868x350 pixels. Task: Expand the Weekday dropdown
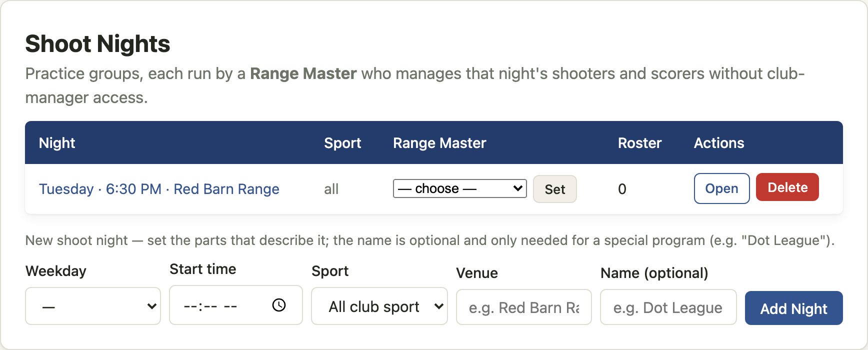coord(93,306)
